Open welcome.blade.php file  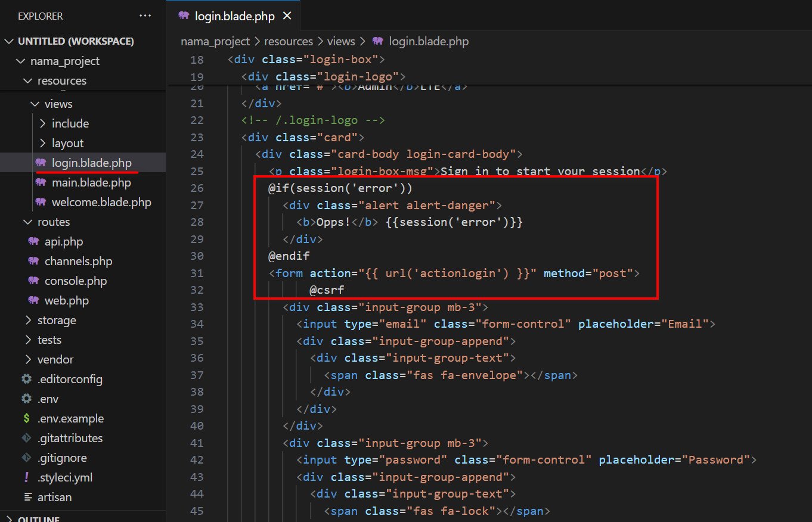coord(83,202)
